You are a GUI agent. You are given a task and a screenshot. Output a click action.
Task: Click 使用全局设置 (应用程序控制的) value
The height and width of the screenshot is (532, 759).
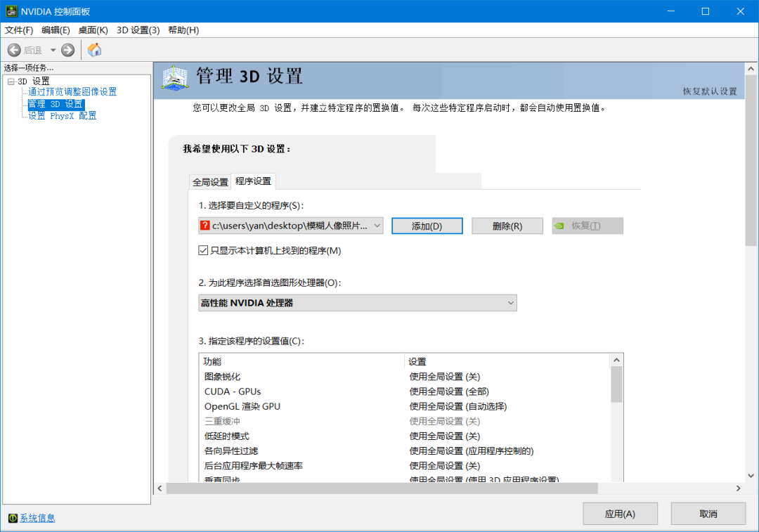coord(472,450)
